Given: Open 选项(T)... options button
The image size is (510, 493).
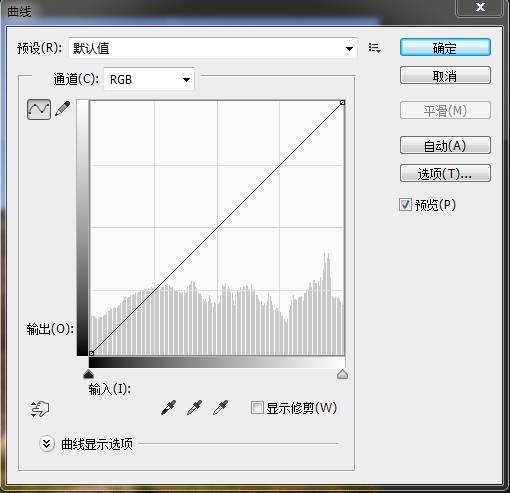Looking at the screenshot, I should point(445,173).
